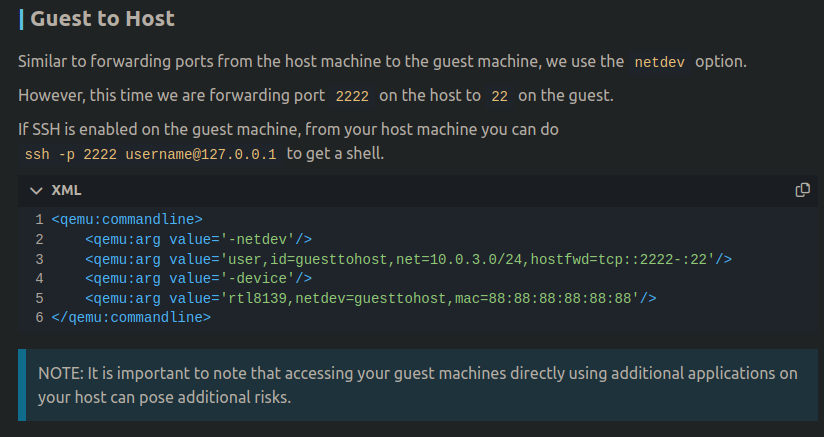Click the line containing 'rtl8139,netdev=guesttohost'
This screenshot has height=437, width=824.
click(370, 298)
